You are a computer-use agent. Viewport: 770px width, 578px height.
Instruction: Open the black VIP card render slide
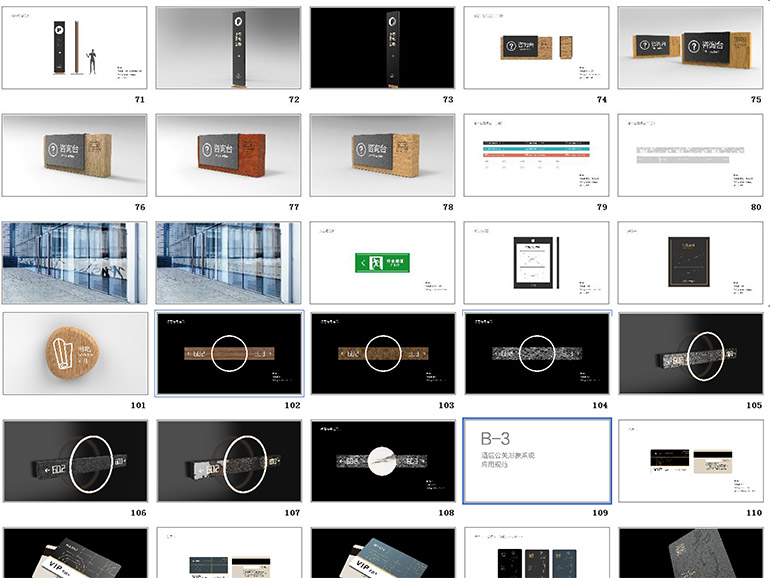point(75,553)
